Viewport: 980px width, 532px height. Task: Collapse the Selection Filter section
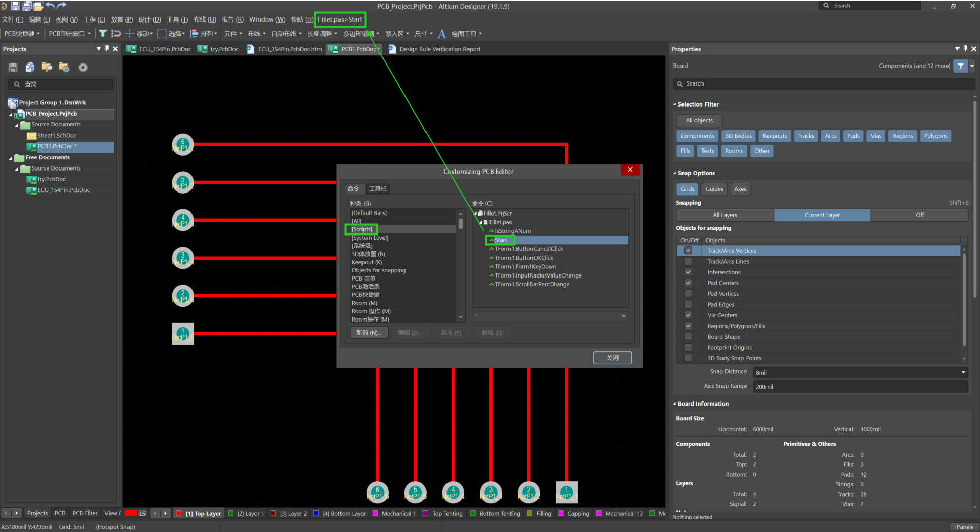[x=675, y=104]
